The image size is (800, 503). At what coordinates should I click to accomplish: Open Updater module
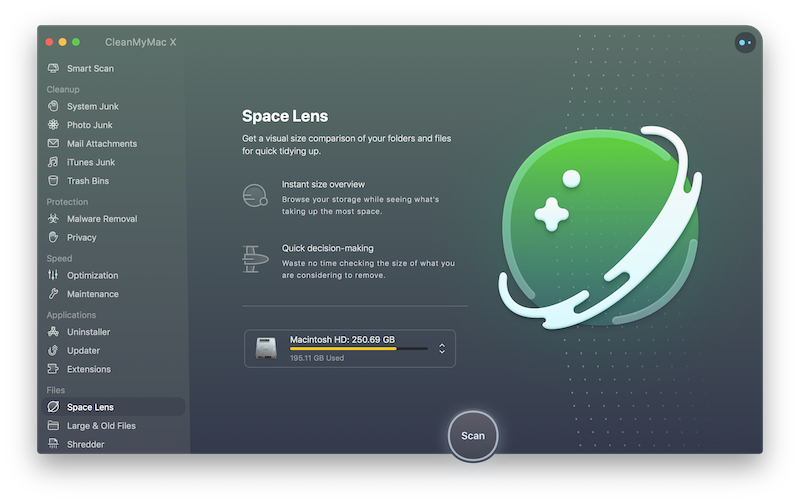[83, 350]
